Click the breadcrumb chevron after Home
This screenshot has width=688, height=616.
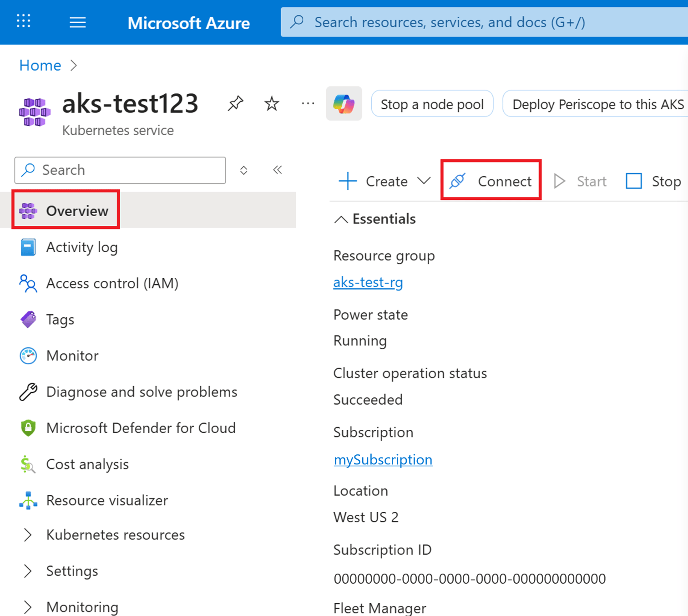click(74, 66)
